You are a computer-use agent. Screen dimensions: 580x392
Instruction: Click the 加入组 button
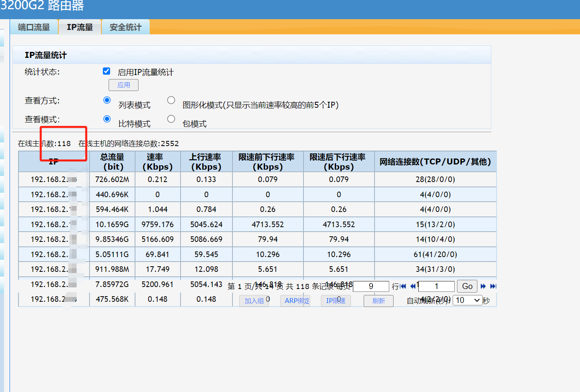(254, 301)
